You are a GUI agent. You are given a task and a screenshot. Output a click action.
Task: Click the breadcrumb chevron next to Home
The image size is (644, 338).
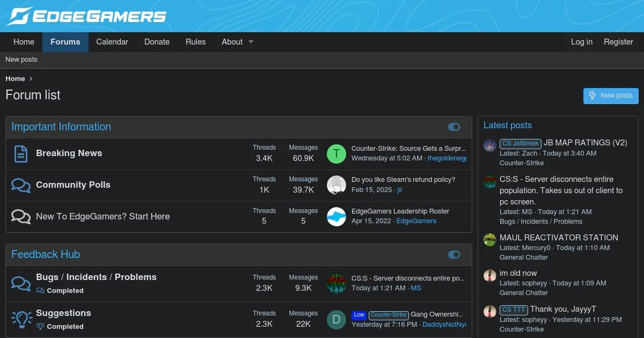coord(31,79)
